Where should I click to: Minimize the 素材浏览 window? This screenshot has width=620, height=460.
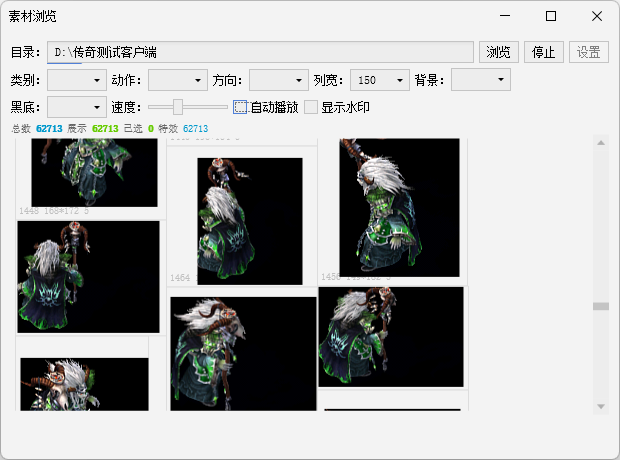[x=505, y=16]
